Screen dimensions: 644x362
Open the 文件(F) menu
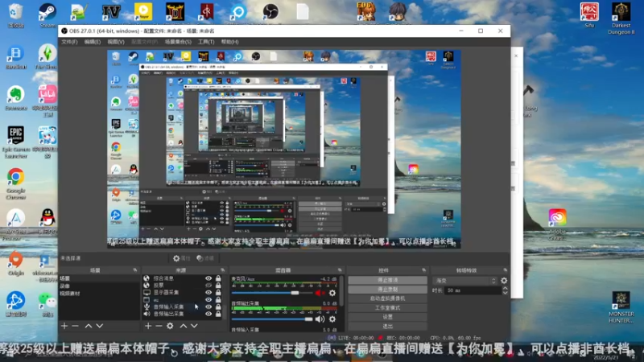(x=69, y=42)
